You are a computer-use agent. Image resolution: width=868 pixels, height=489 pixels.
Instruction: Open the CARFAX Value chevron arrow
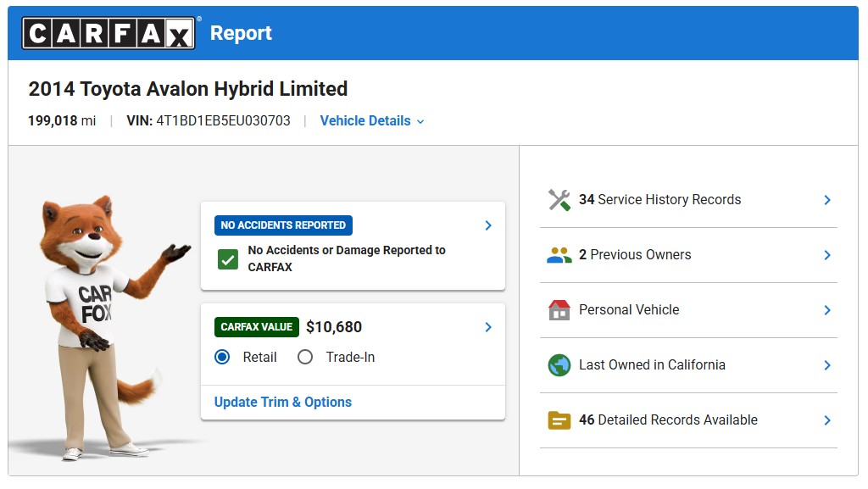click(488, 327)
